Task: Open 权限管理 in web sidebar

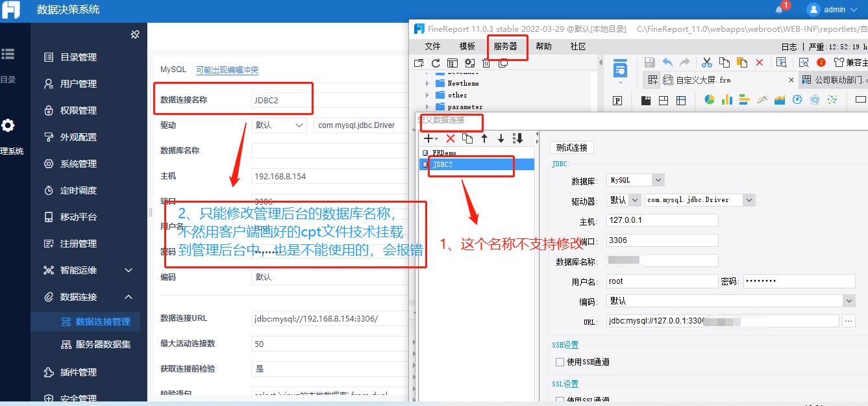Action: click(x=78, y=110)
